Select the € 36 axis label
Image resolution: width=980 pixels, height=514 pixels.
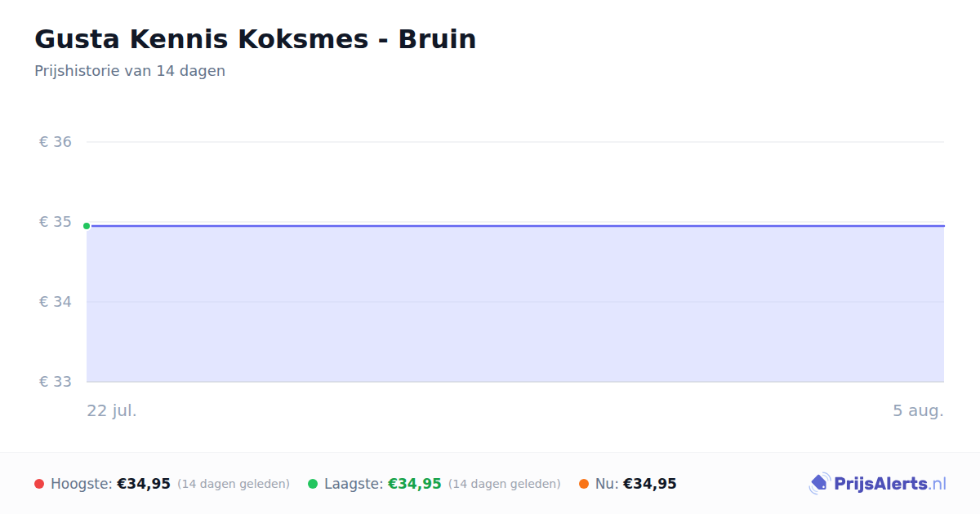coord(56,142)
